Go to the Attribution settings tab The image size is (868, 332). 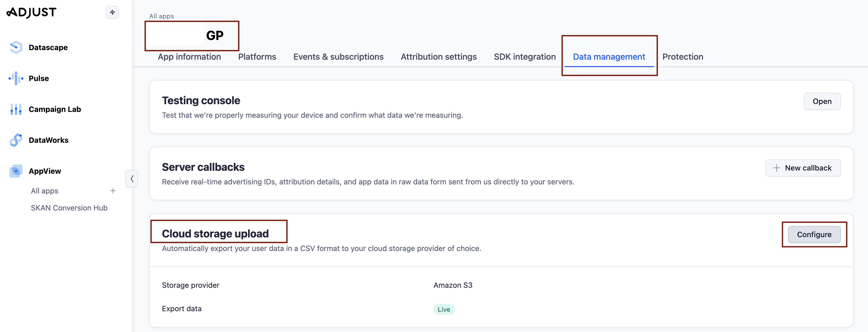438,57
